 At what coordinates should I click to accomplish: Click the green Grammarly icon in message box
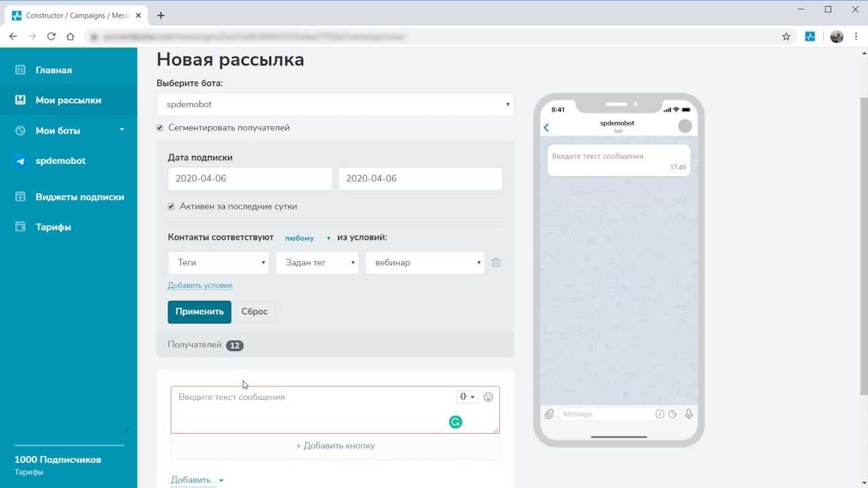pos(456,422)
